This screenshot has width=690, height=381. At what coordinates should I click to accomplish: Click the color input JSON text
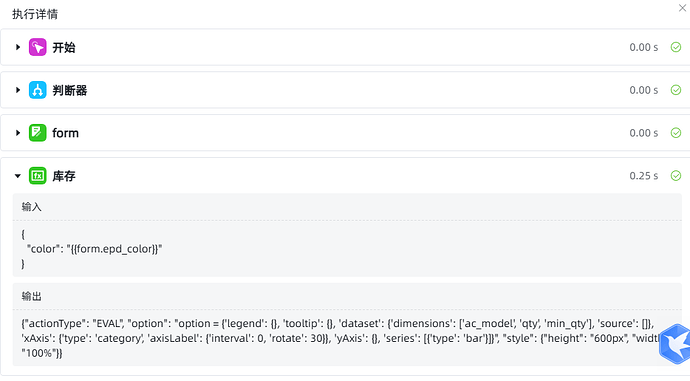pyautogui.click(x=92, y=249)
